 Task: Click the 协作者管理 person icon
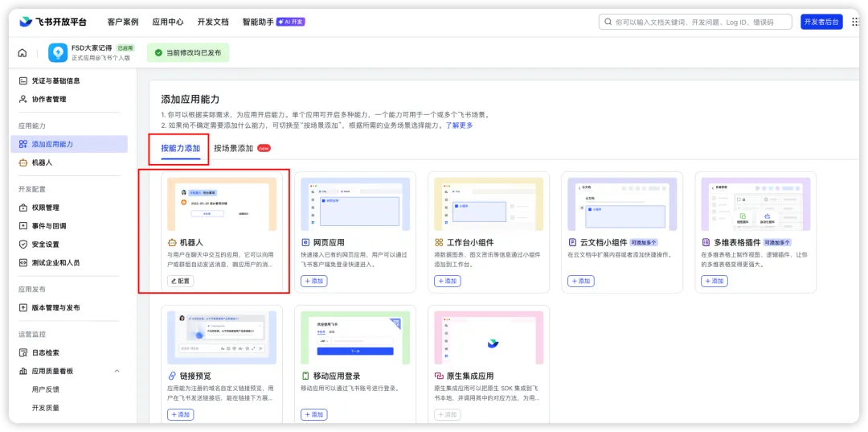[x=23, y=99]
